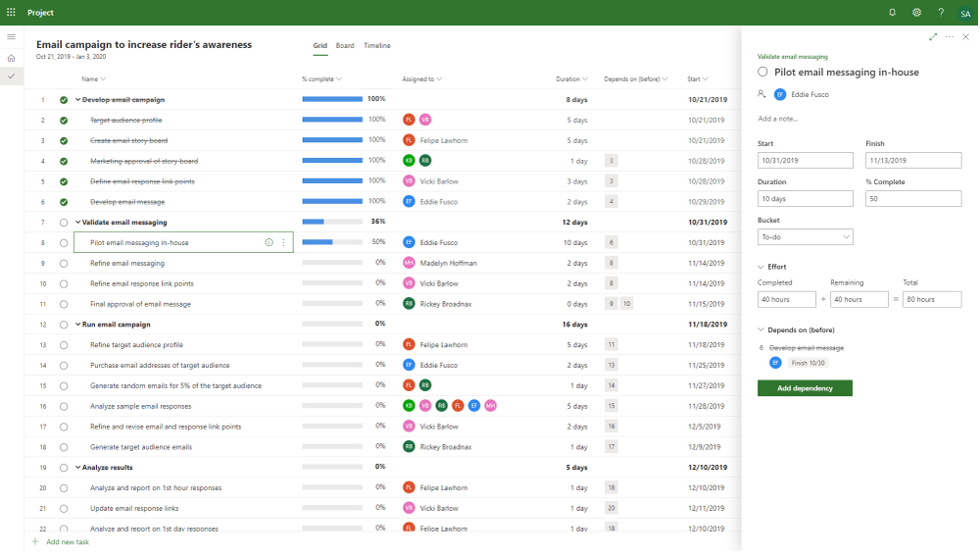This screenshot has height=555, width=980.
Task: Click the assign person icon in details pane
Action: coord(761,94)
